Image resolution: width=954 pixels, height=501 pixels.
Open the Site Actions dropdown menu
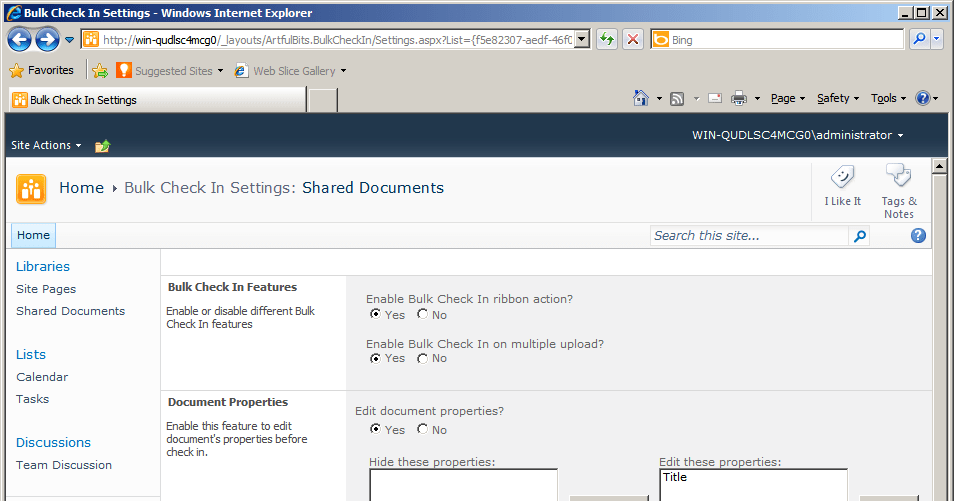coord(46,145)
